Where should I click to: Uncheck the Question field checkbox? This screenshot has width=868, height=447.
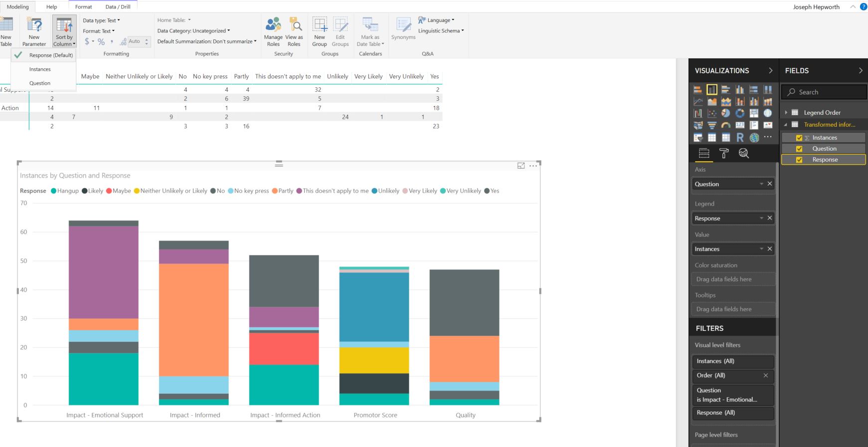pyautogui.click(x=799, y=149)
